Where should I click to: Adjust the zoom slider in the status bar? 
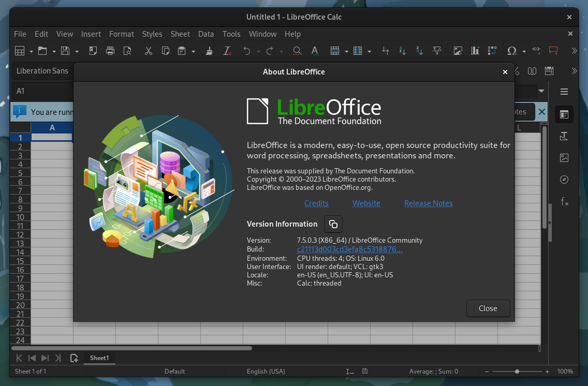coord(517,371)
